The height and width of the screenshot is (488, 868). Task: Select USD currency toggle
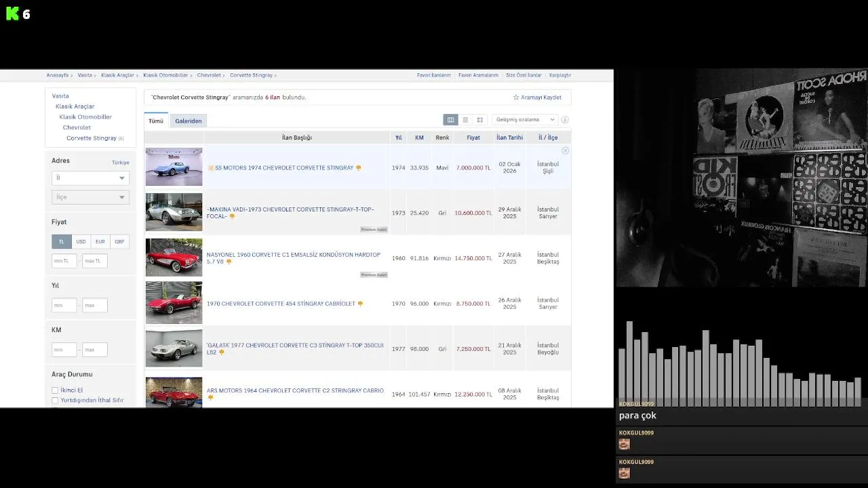81,242
